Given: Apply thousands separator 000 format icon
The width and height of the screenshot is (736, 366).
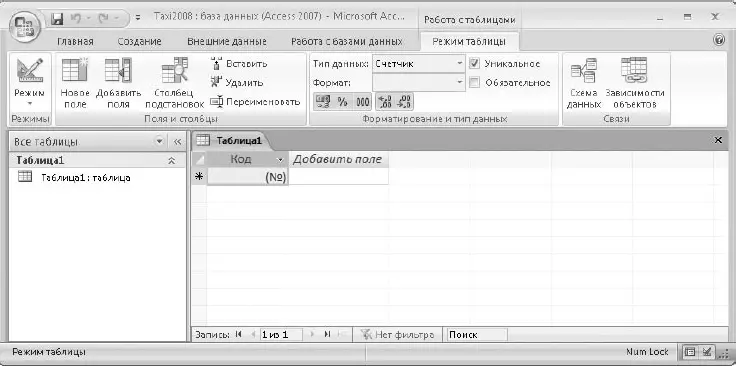Looking at the screenshot, I should [362, 101].
